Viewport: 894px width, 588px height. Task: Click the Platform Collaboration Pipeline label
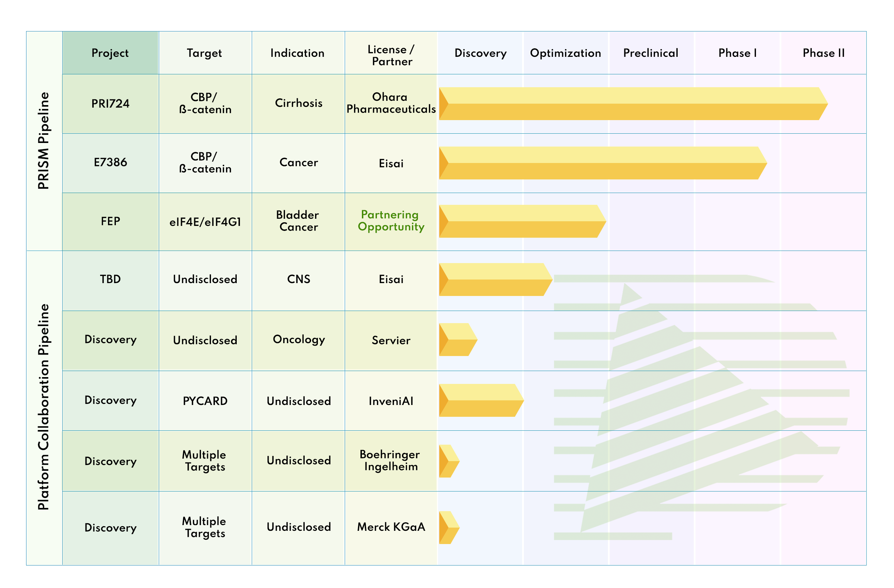pos(44,407)
